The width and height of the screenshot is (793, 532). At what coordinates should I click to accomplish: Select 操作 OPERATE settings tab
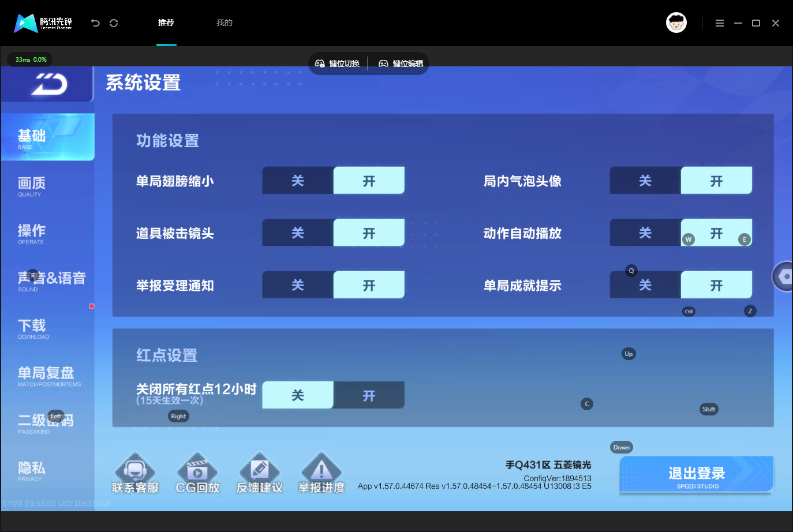click(x=48, y=233)
